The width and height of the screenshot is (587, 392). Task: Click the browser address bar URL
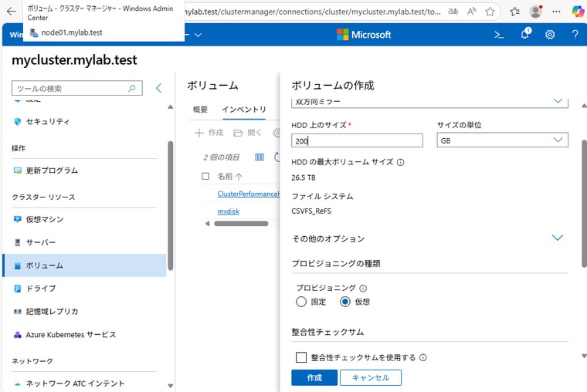[x=313, y=12]
